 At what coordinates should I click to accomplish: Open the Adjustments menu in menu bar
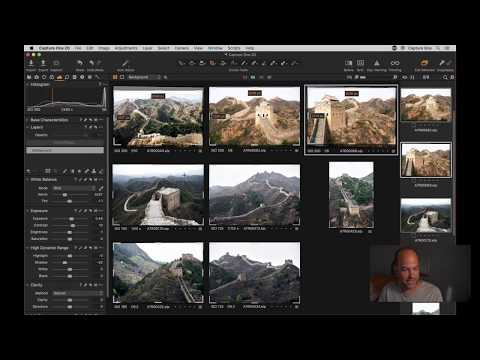pos(126,48)
